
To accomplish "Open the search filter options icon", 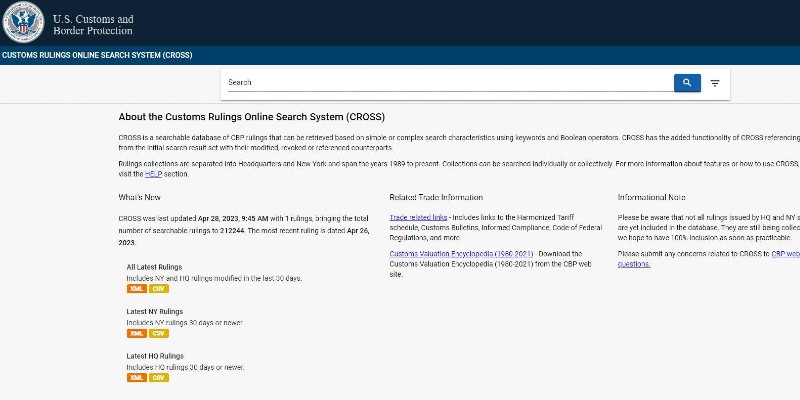I will tap(715, 83).
